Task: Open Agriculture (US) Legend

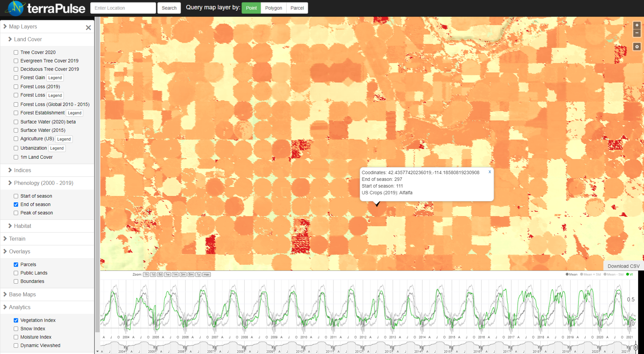Action: [x=64, y=139]
